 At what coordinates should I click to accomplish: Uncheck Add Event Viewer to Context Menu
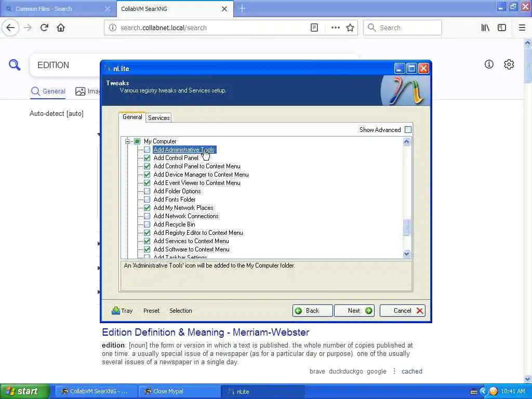[x=147, y=183]
